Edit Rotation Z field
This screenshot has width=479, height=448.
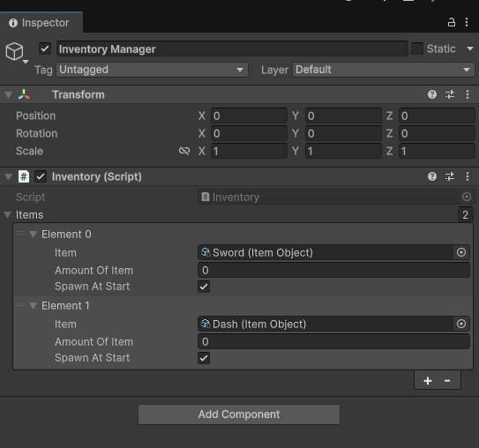click(437, 133)
